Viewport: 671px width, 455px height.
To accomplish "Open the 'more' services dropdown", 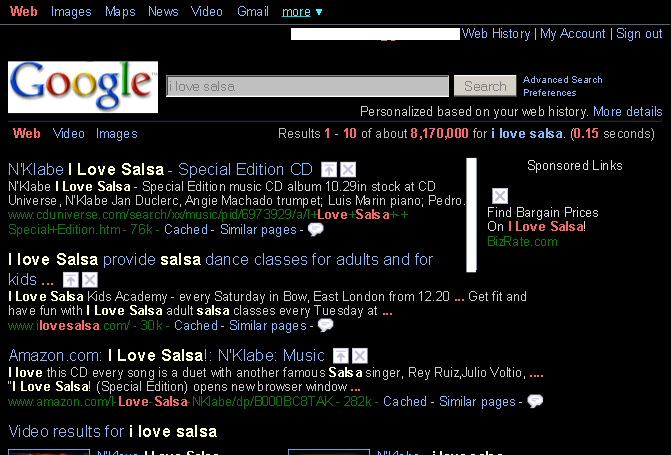I will pos(301,12).
